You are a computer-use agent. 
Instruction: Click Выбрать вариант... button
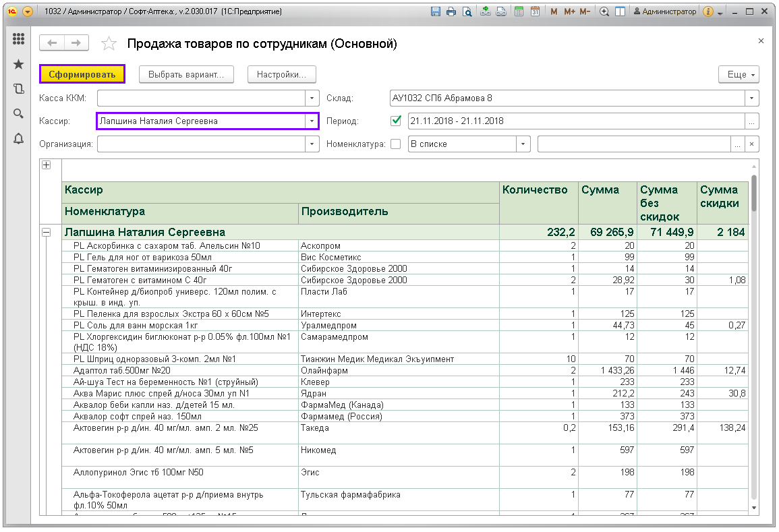tap(186, 74)
